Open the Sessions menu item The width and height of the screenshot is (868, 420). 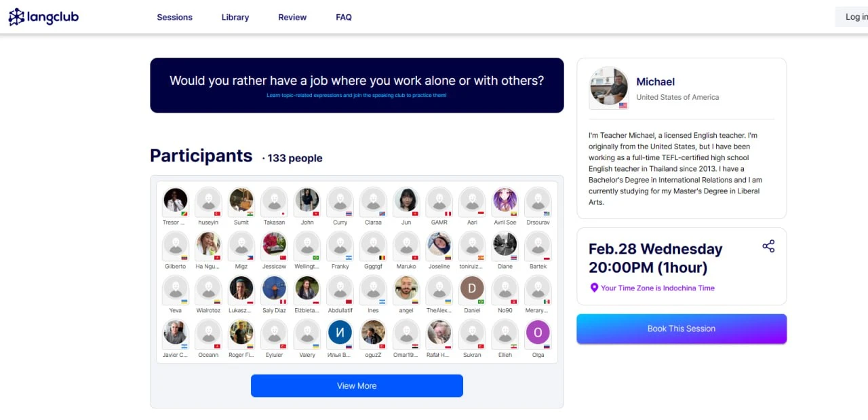[x=174, y=17]
